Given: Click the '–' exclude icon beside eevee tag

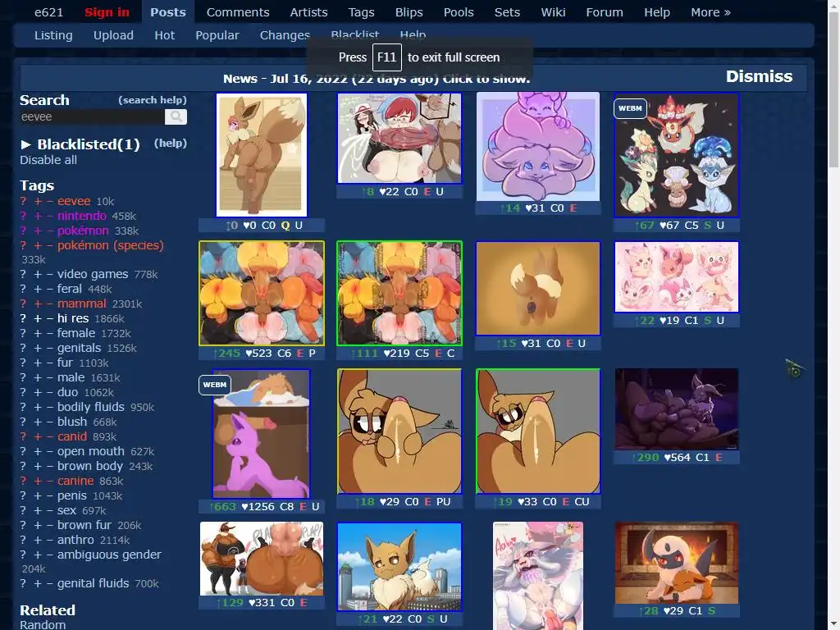Looking at the screenshot, I should (x=50, y=202).
